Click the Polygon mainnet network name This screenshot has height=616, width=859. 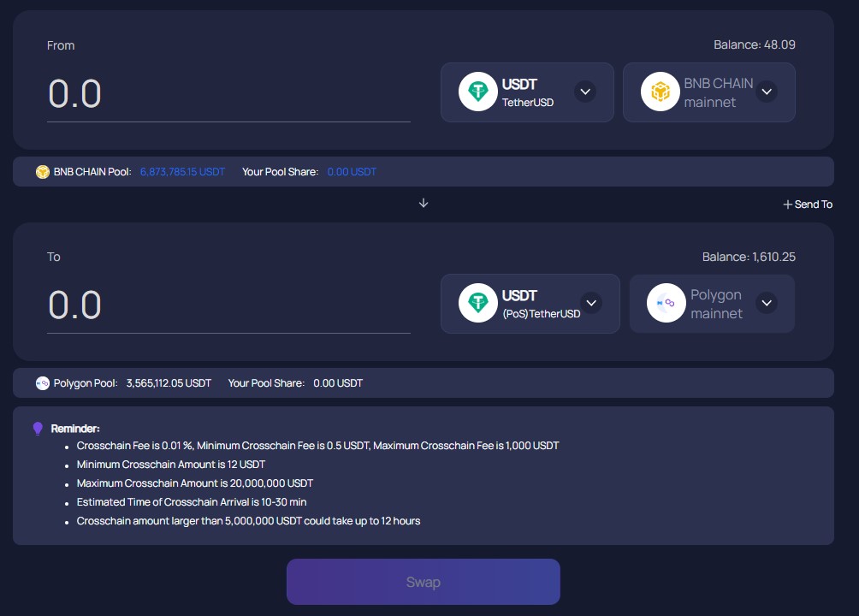coord(716,304)
